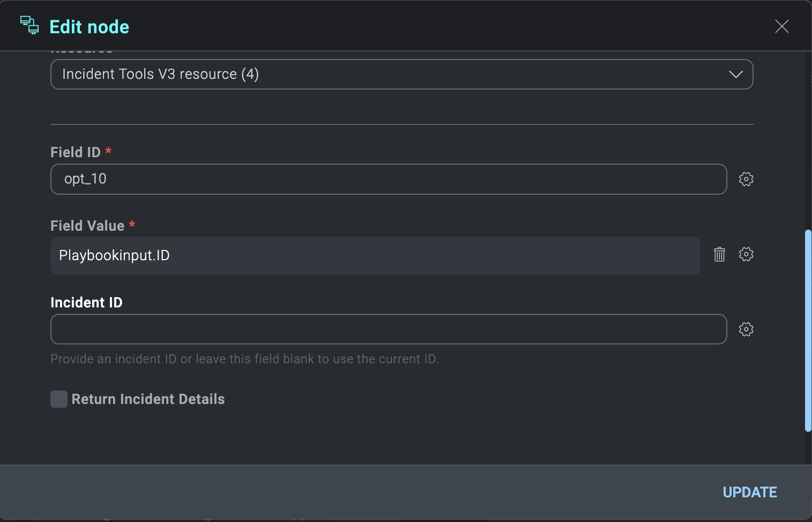Click the workflow nodes icon beside Edit node
The width and height of the screenshot is (812, 522).
(29, 25)
